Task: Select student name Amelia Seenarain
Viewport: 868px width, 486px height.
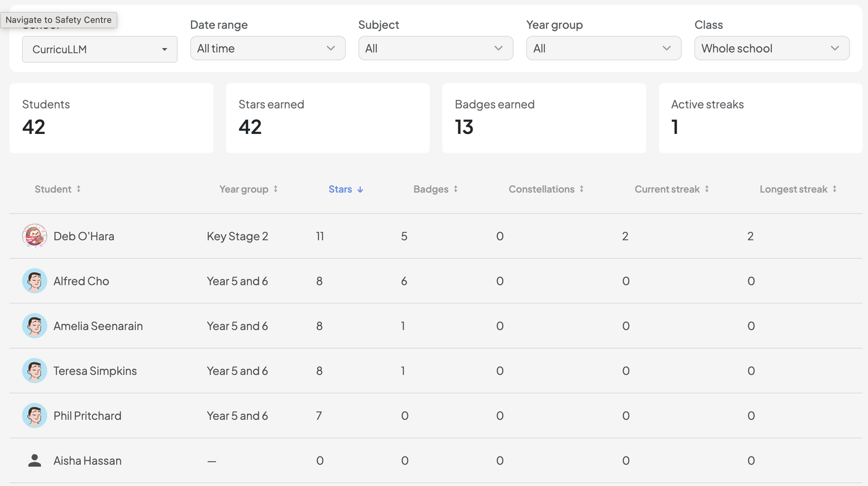Action: pos(98,326)
